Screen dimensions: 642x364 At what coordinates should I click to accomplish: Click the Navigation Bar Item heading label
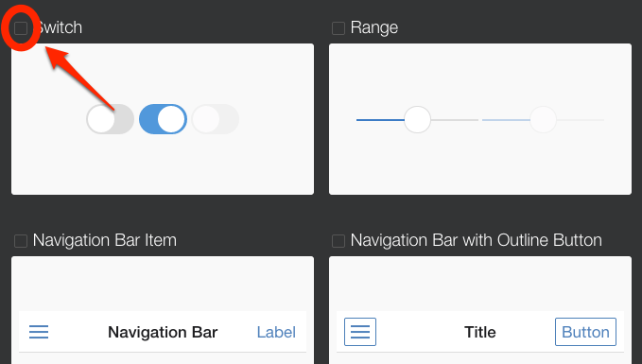tap(105, 240)
